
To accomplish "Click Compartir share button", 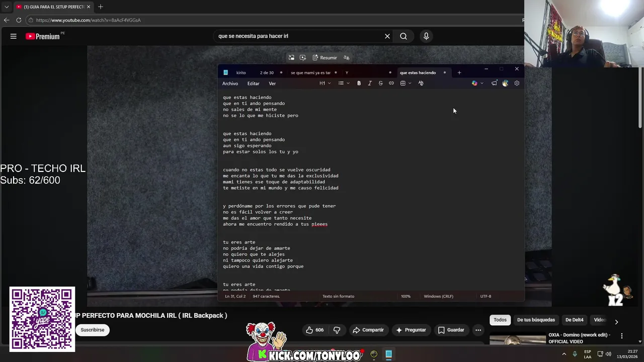I will (368, 330).
